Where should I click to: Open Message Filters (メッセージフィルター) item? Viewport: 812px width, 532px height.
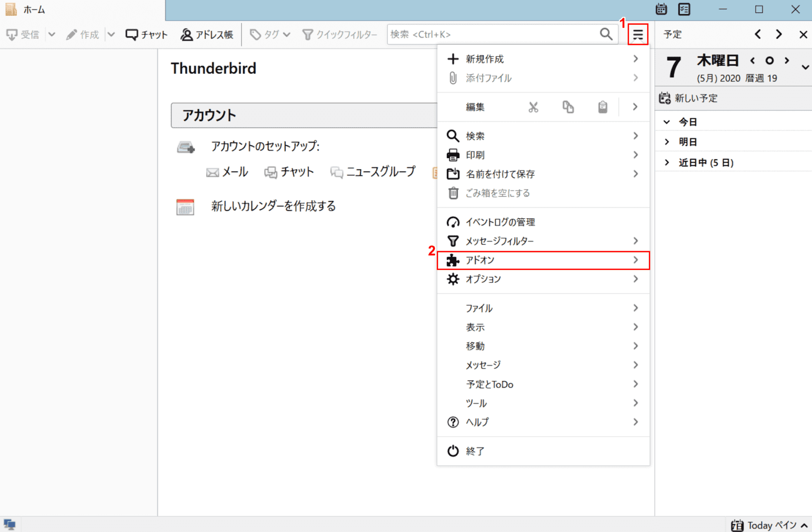543,241
